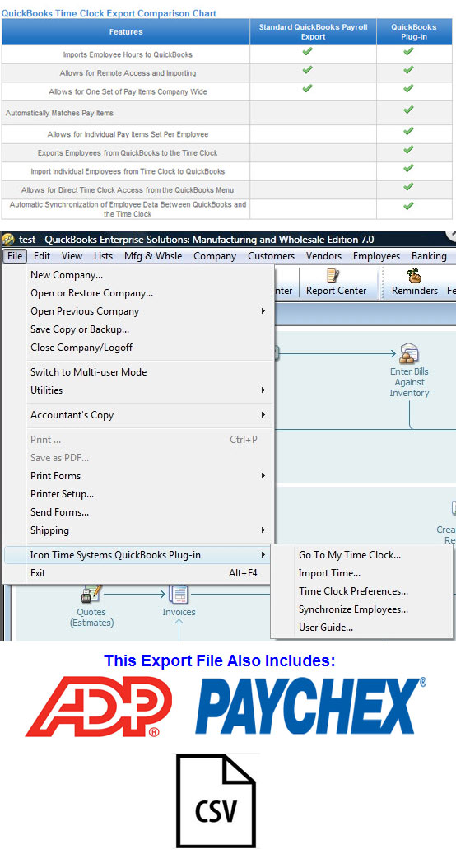Open the Edit menu
456x868 pixels.
click(42, 256)
